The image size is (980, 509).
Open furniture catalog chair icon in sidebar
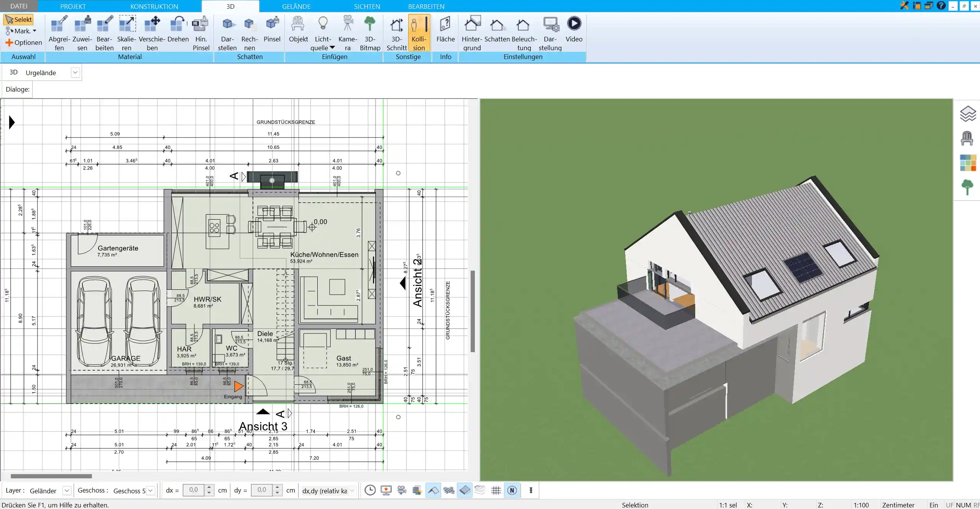pyautogui.click(x=967, y=138)
